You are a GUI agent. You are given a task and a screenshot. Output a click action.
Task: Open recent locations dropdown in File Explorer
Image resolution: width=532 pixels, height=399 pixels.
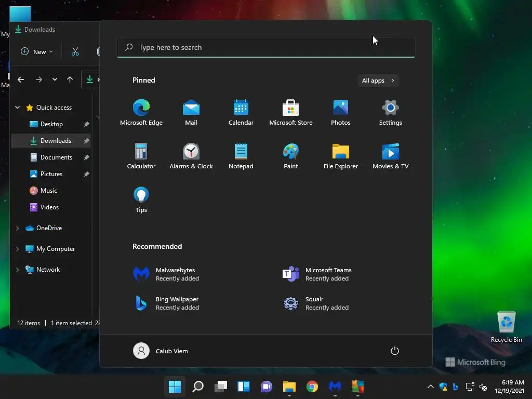pyautogui.click(x=55, y=79)
